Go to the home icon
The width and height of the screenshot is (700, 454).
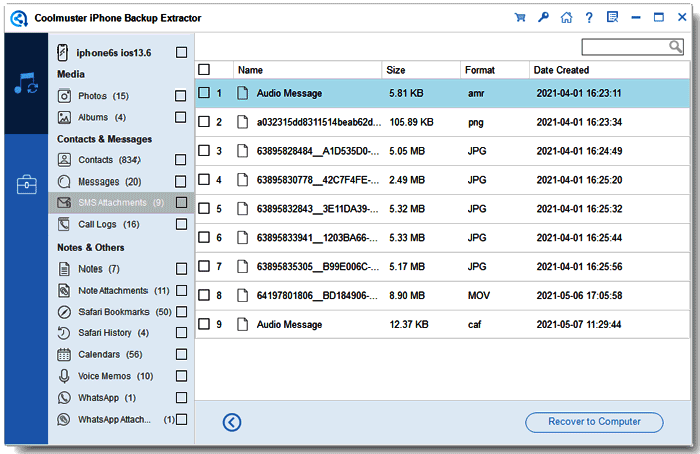pyautogui.click(x=566, y=17)
